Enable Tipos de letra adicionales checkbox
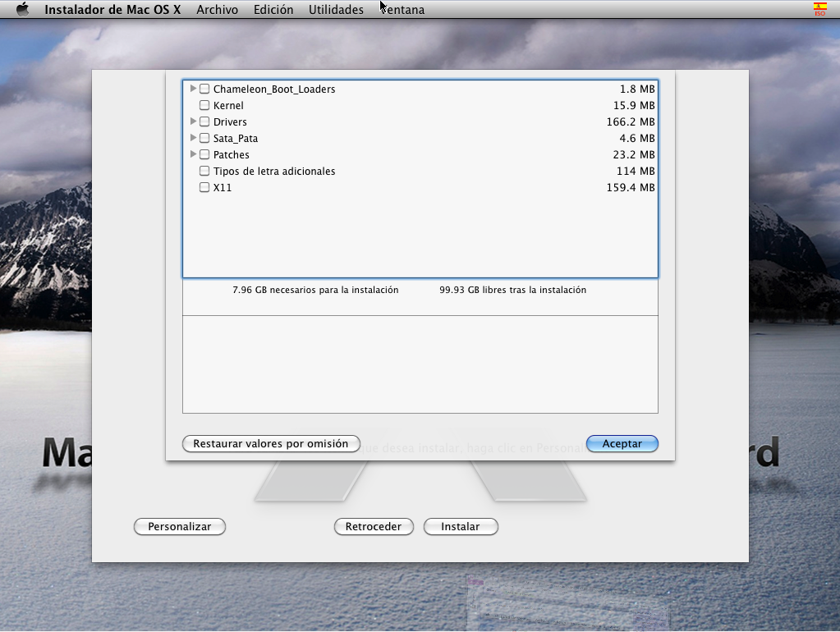Viewport: 840px width, 632px height. click(x=204, y=171)
